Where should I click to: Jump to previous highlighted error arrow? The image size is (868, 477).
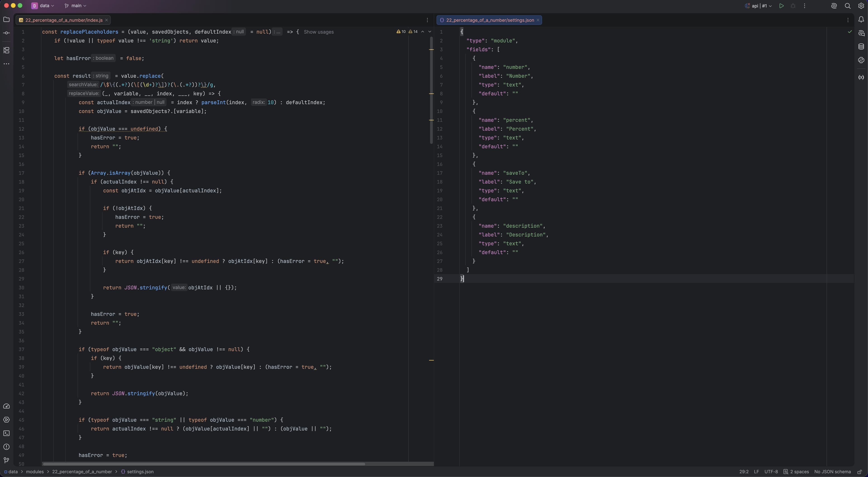point(422,32)
